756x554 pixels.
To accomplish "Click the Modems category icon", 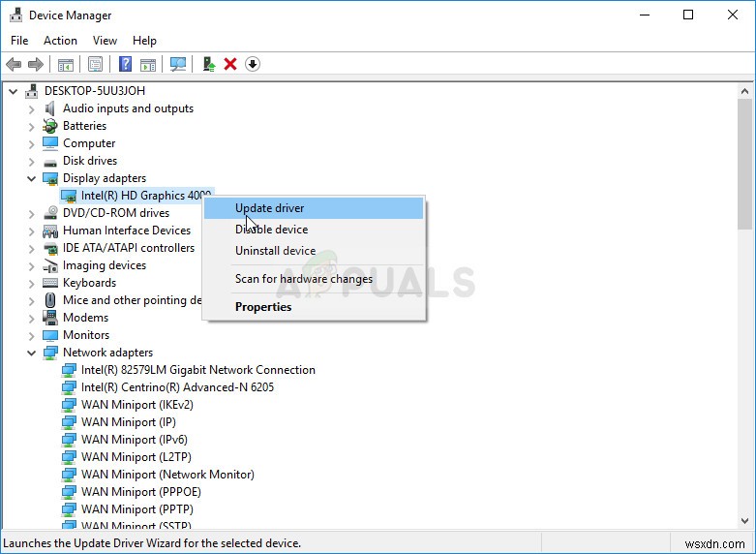I will (50, 318).
